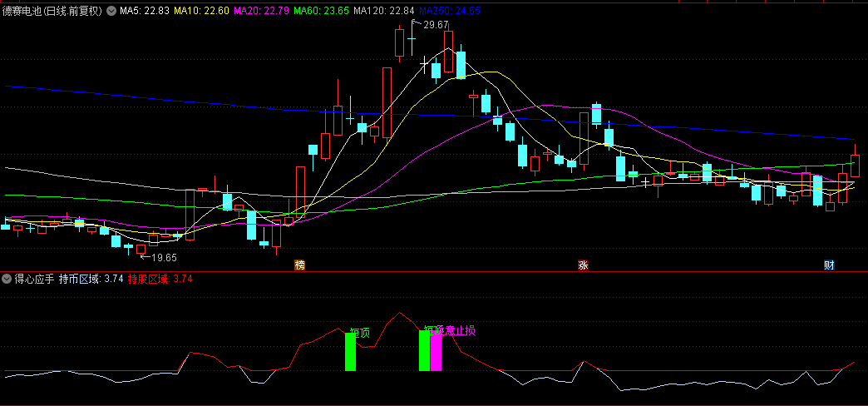The width and height of the screenshot is (868, 406).
Task: Expand the 得心应手 indicator dropdown arrow
Action: point(7,280)
